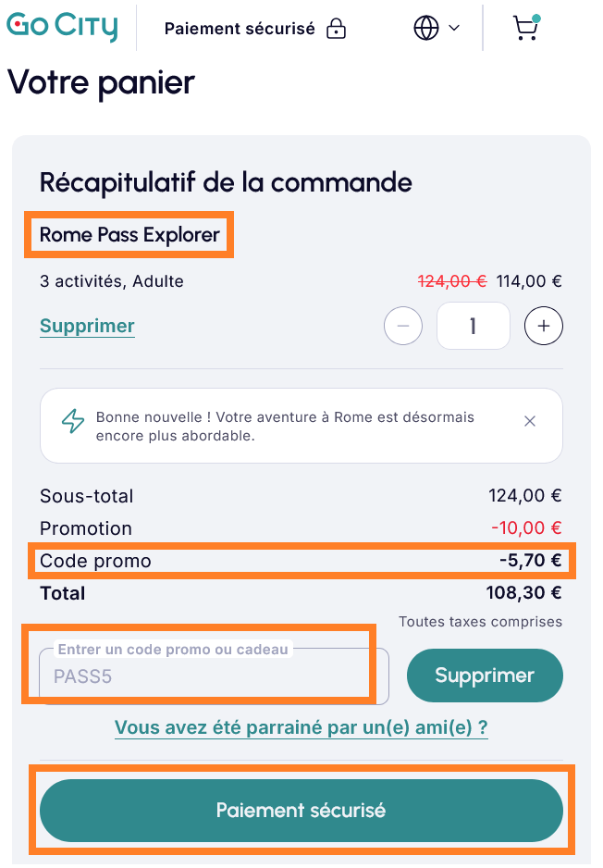Click Supprimer to remove promo code PASS5
Screen dimensions: 603x868
click(485, 676)
